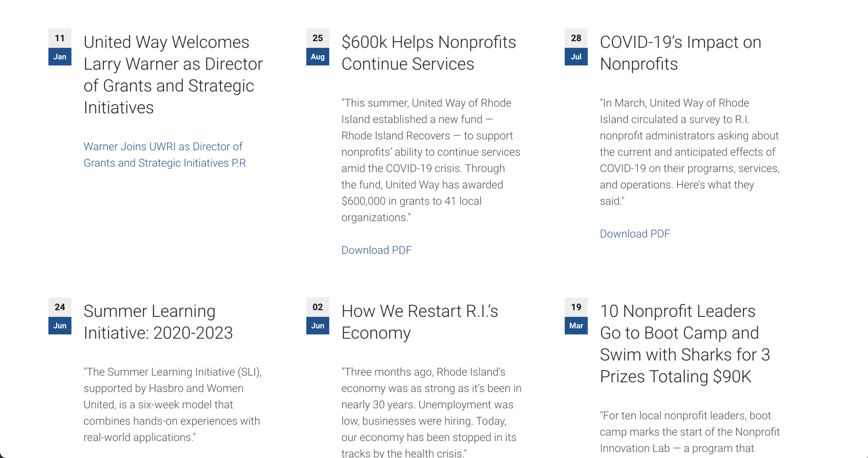Click the Rhode Island Recovers fund excerpt text
This screenshot has width=868, height=458.
(431, 160)
